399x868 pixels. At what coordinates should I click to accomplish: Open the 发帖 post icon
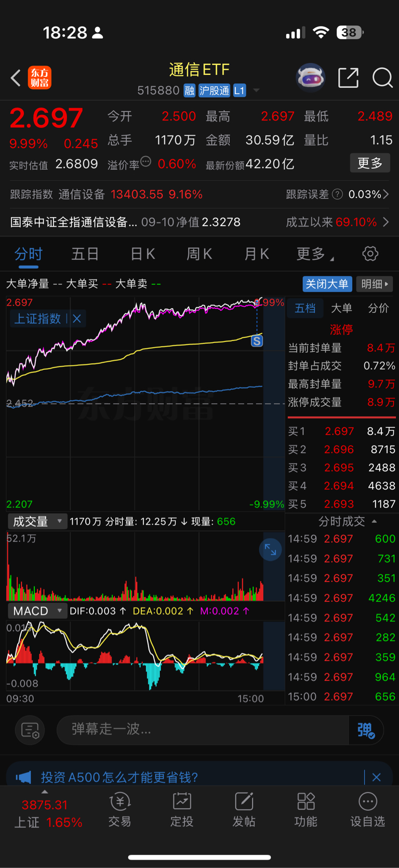click(244, 810)
